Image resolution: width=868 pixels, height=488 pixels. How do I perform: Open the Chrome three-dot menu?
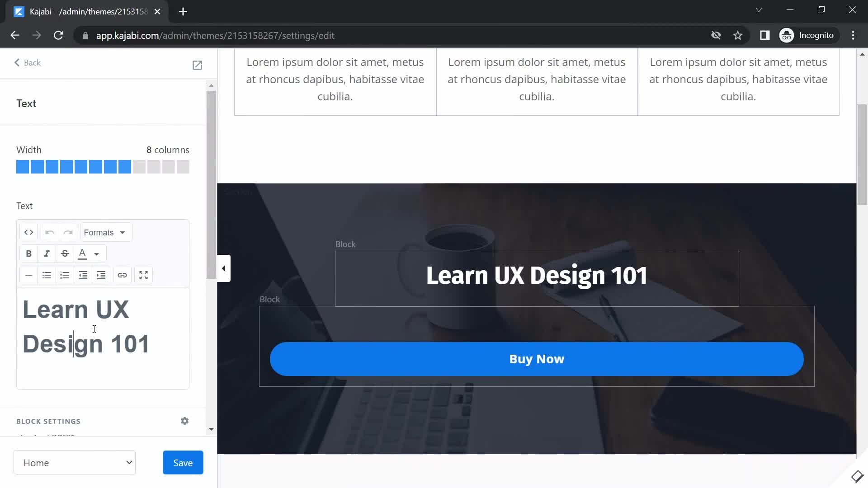(x=853, y=35)
